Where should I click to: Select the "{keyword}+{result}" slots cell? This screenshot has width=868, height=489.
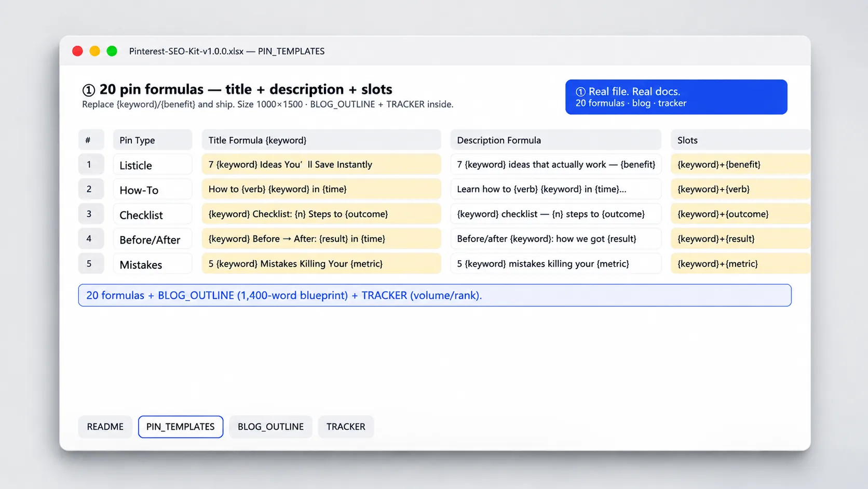741,239
